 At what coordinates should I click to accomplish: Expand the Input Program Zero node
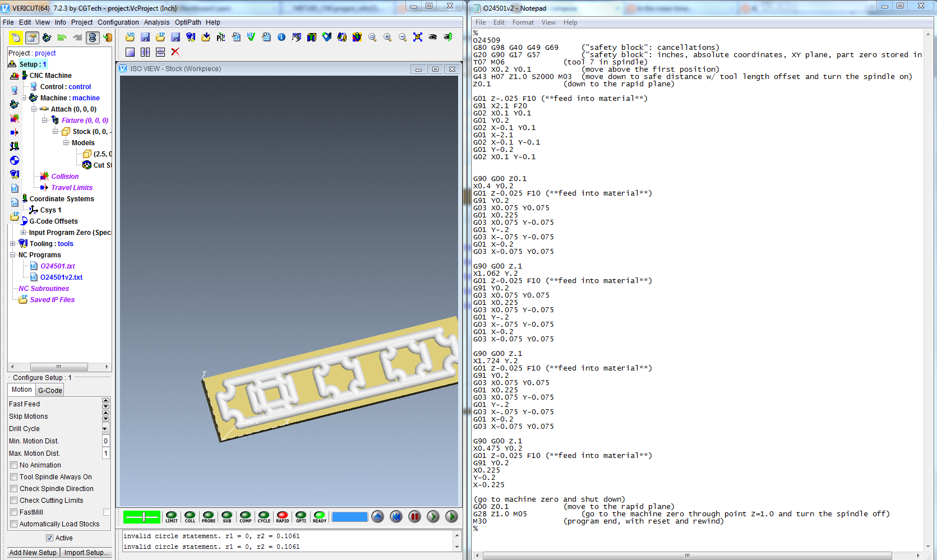coord(24,233)
